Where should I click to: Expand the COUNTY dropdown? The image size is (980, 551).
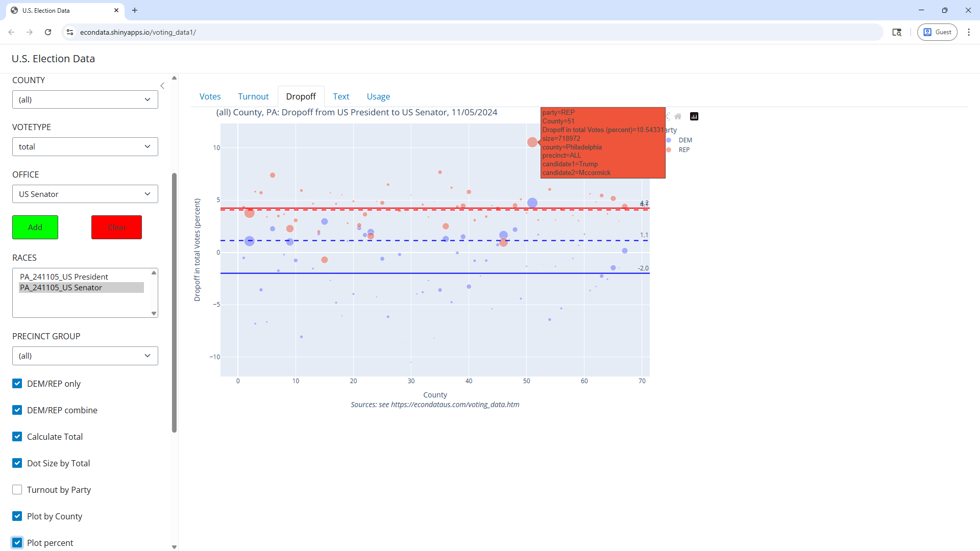click(x=85, y=99)
